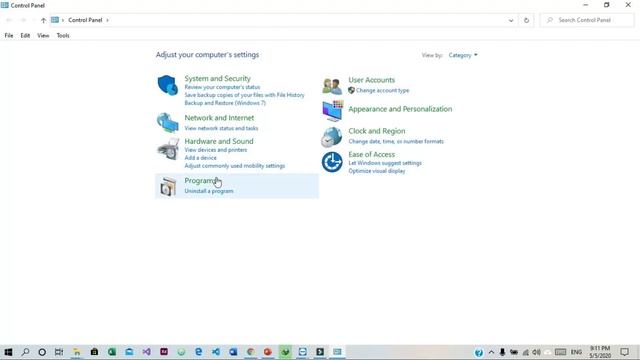Viewport: 640px width, 360px height.
Task: Click the Network and Internet globe icon
Action: coord(168,122)
